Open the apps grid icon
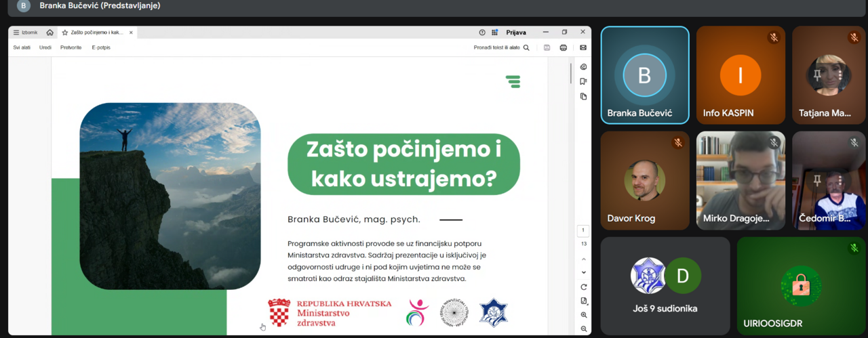Screen dimensions: 868x338 click(x=495, y=33)
